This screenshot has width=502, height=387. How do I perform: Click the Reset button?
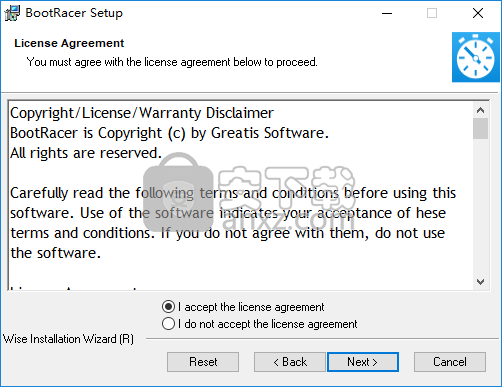tap(203, 362)
